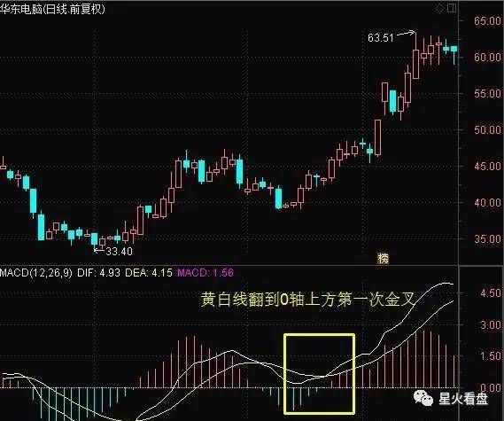Click the 63.51 high price label
This screenshot has height=421, width=504.
[381, 38]
